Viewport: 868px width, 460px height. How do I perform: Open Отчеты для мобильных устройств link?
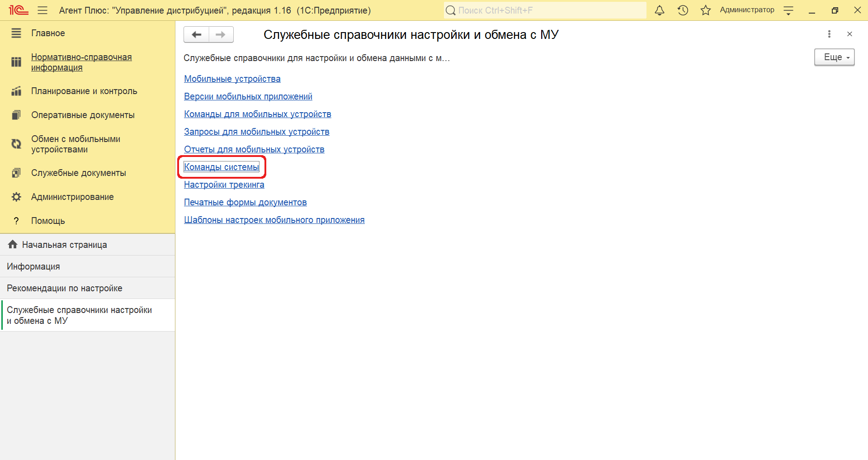click(x=254, y=149)
